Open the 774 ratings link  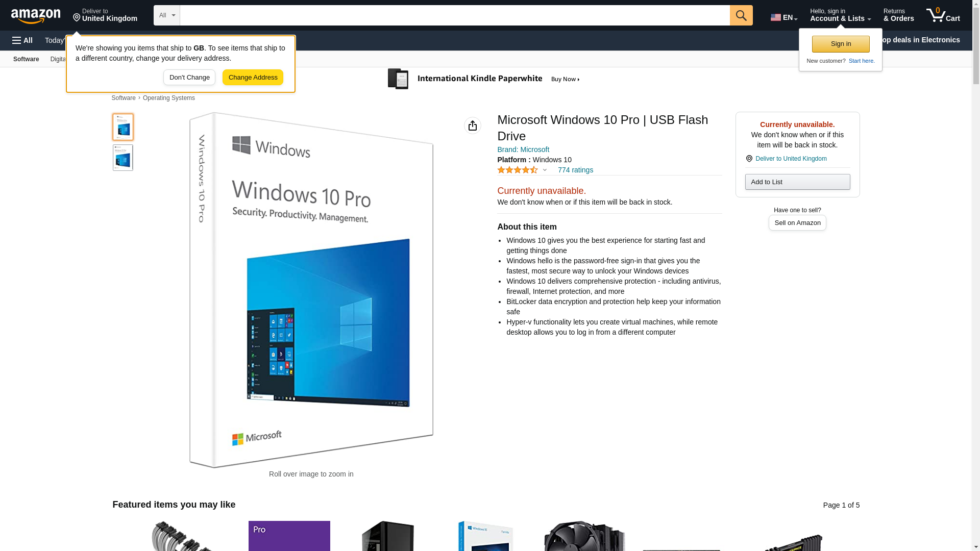click(575, 170)
